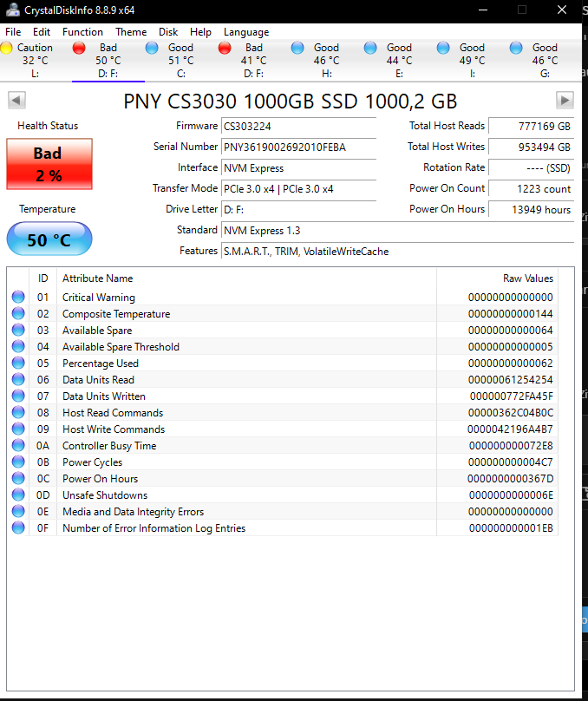Open the Theme menu
Screen dimensions: 588x701
131,32
